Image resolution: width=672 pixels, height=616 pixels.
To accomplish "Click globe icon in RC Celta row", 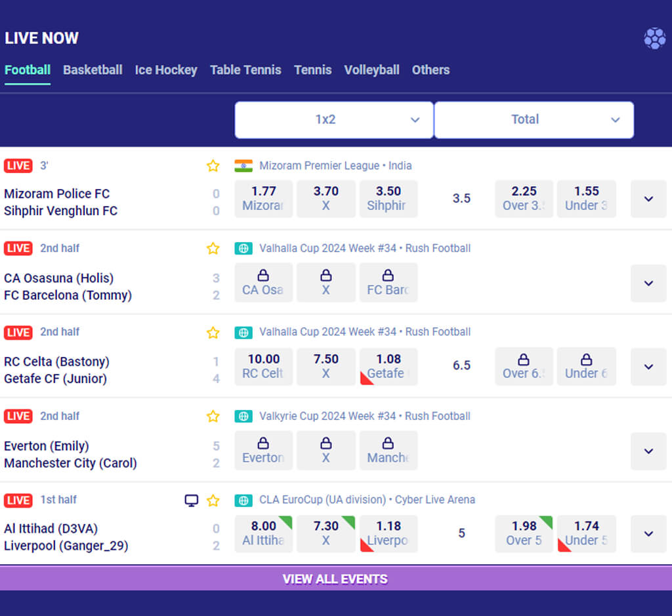I will pyautogui.click(x=243, y=333).
